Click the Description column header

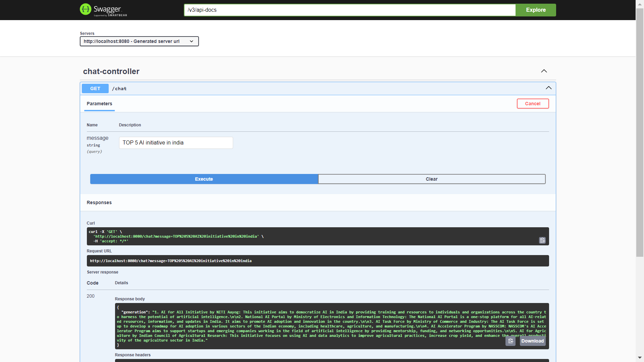click(130, 125)
